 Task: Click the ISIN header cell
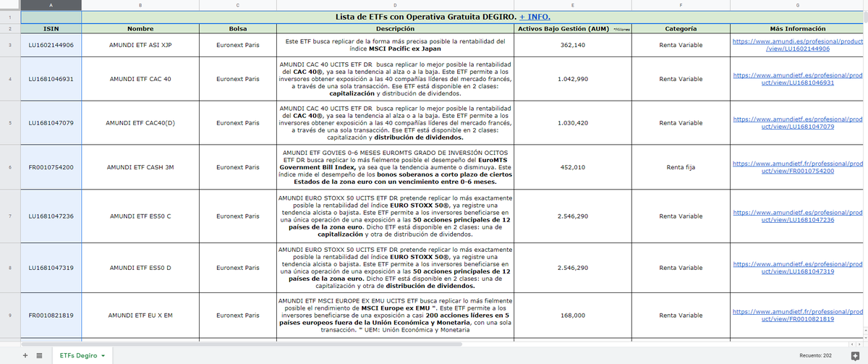(x=51, y=29)
